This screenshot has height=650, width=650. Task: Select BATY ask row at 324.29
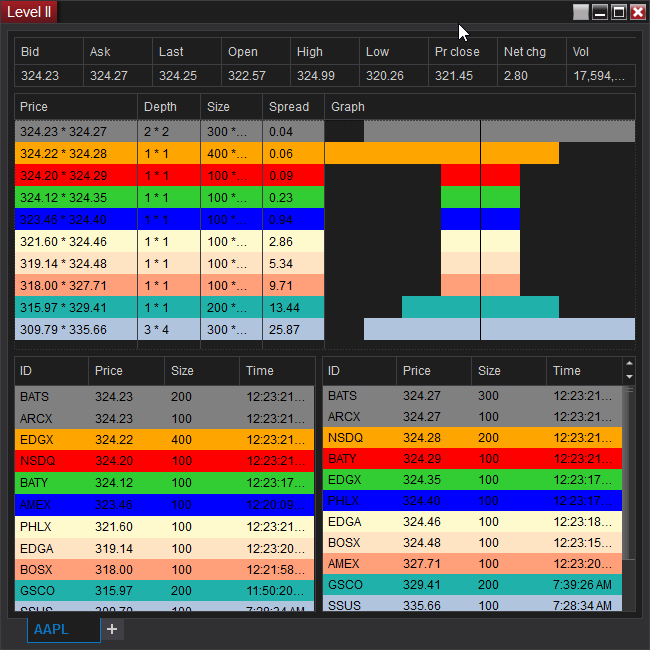(x=473, y=459)
